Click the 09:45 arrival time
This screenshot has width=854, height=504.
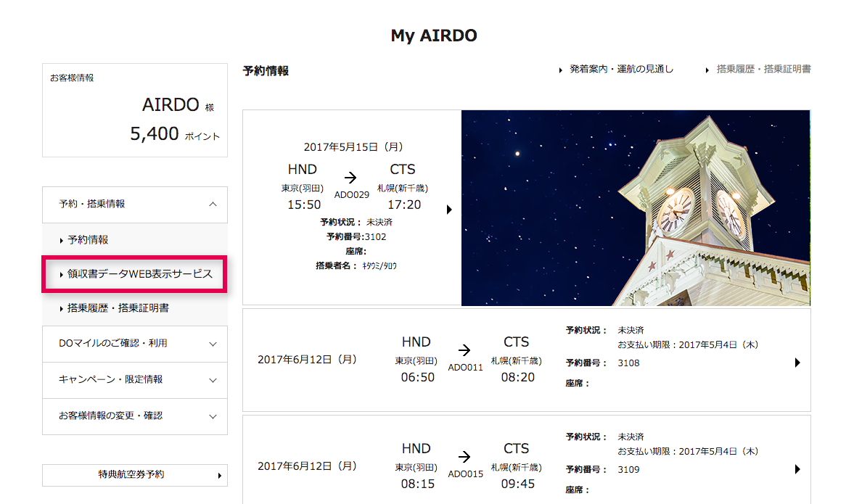pos(518,484)
